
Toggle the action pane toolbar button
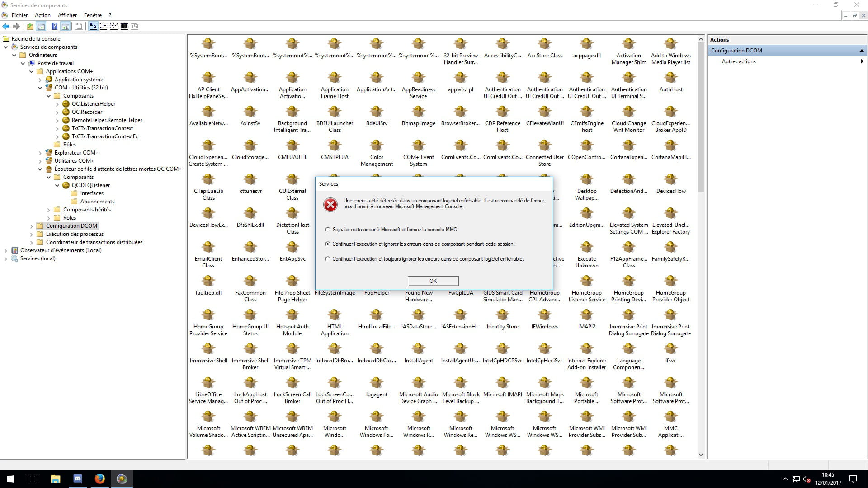[x=66, y=26]
